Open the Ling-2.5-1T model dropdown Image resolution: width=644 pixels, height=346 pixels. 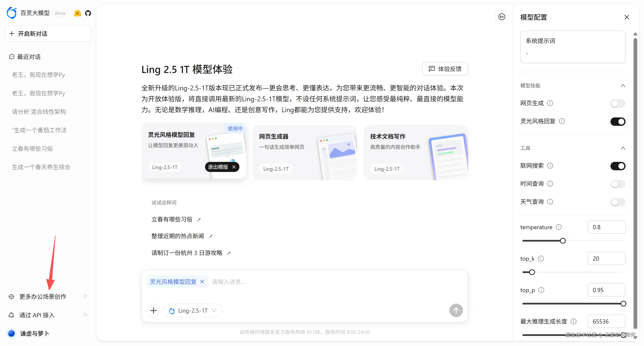(193, 310)
